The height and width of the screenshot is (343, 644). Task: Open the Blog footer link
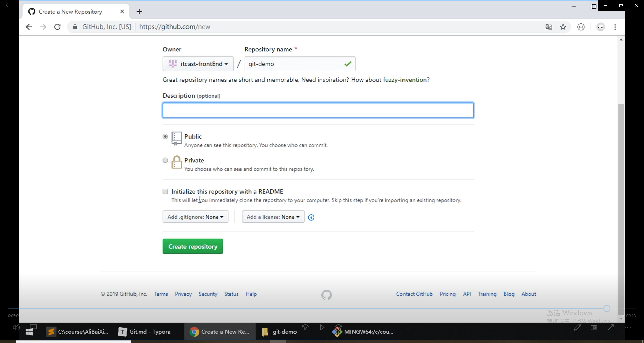(509, 294)
